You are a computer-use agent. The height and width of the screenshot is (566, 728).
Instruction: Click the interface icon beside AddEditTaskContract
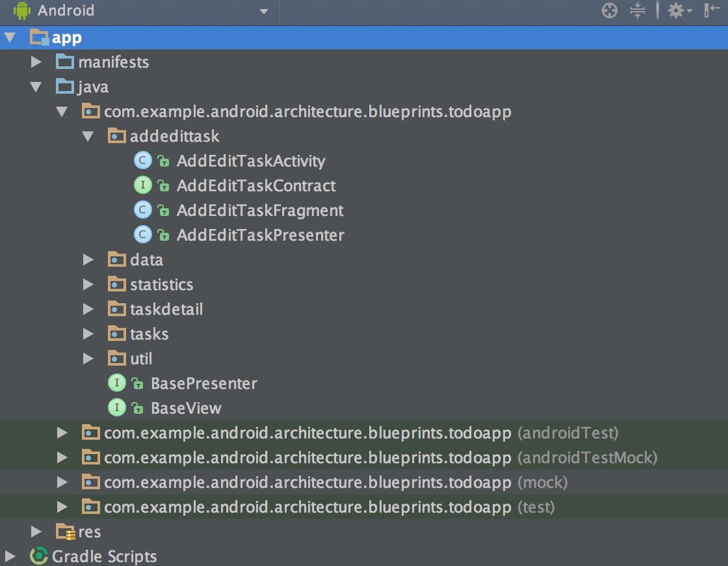142,185
